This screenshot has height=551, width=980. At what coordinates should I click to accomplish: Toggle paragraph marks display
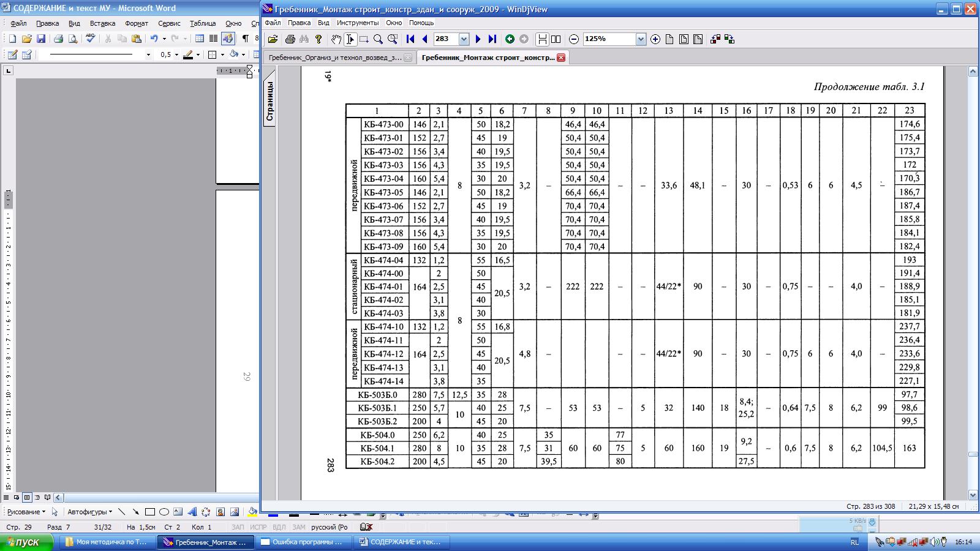coord(246,39)
